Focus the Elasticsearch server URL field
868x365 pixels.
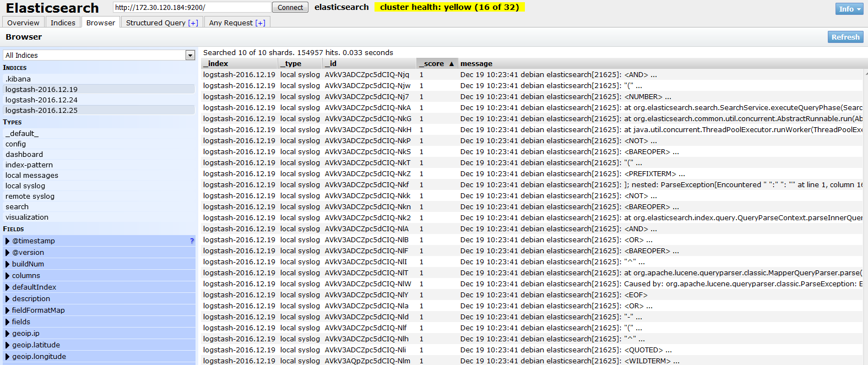click(192, 7)
